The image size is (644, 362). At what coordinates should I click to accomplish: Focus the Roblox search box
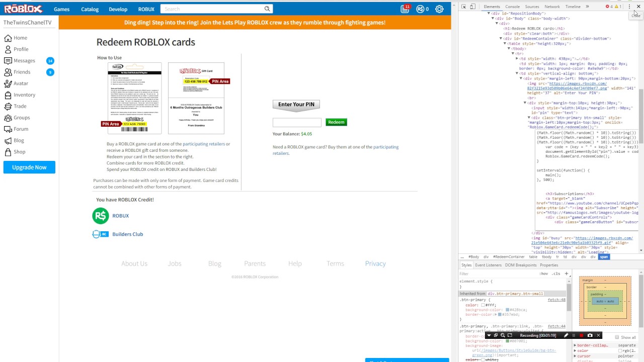pyautogui.click(x=212, y=9)
